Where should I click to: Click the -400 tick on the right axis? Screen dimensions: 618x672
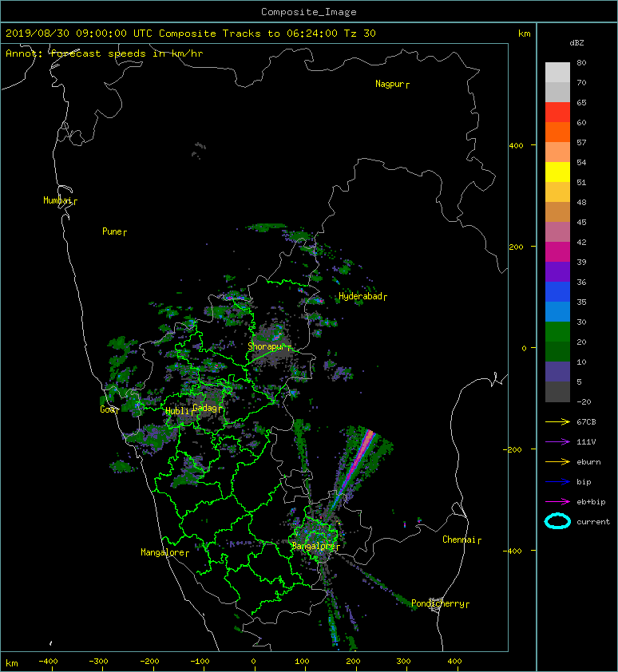pos(513,551)
